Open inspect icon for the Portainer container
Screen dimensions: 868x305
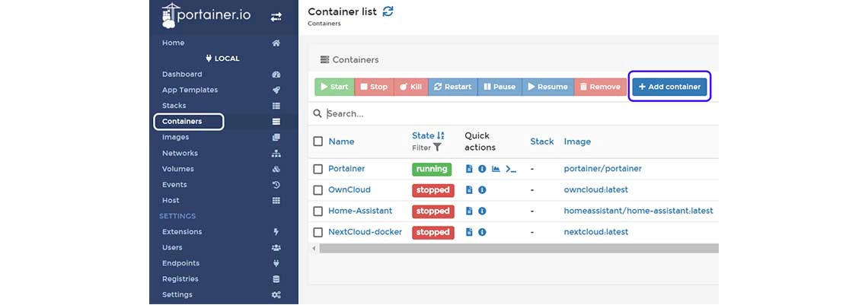[x=482, y=169]
